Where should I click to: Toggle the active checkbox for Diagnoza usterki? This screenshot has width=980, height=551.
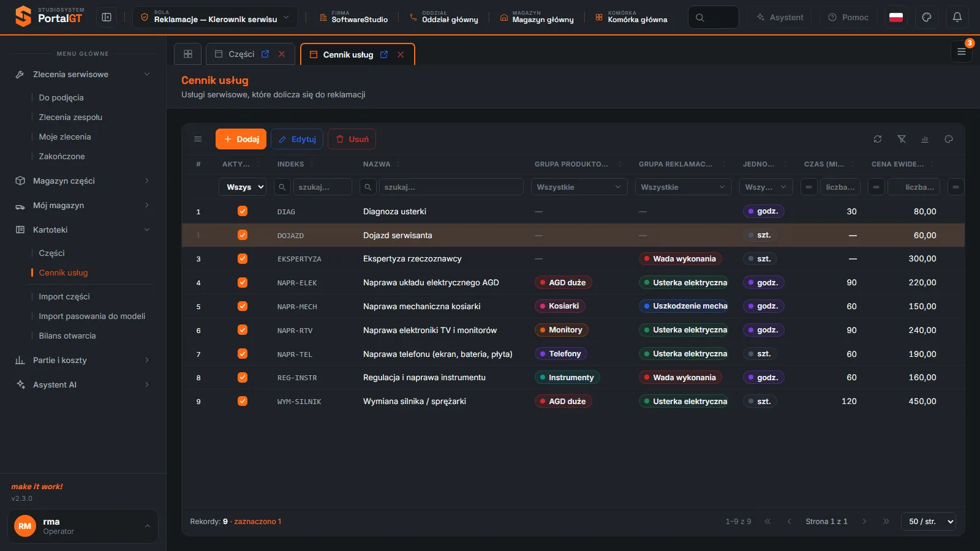243,211
